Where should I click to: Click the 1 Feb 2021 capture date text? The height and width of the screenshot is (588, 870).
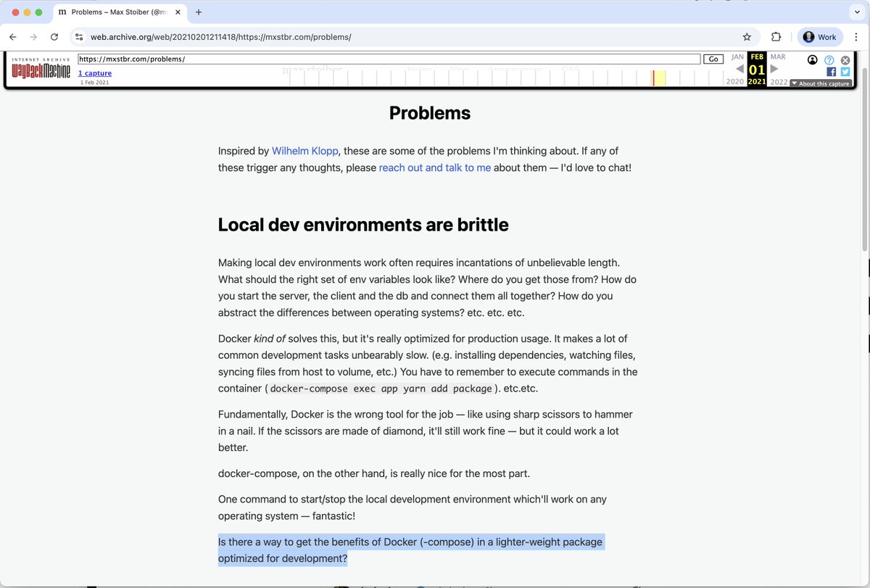(x=95, y=83)
